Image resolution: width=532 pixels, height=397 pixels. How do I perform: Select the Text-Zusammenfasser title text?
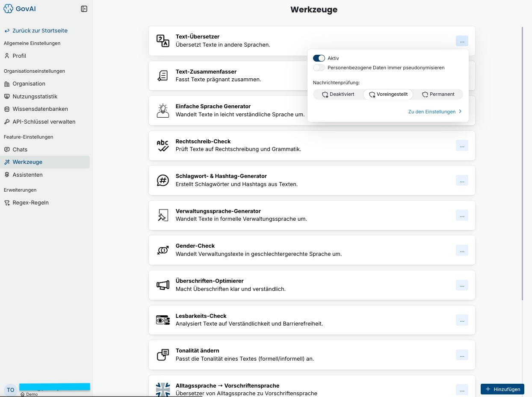click(206, 72)
